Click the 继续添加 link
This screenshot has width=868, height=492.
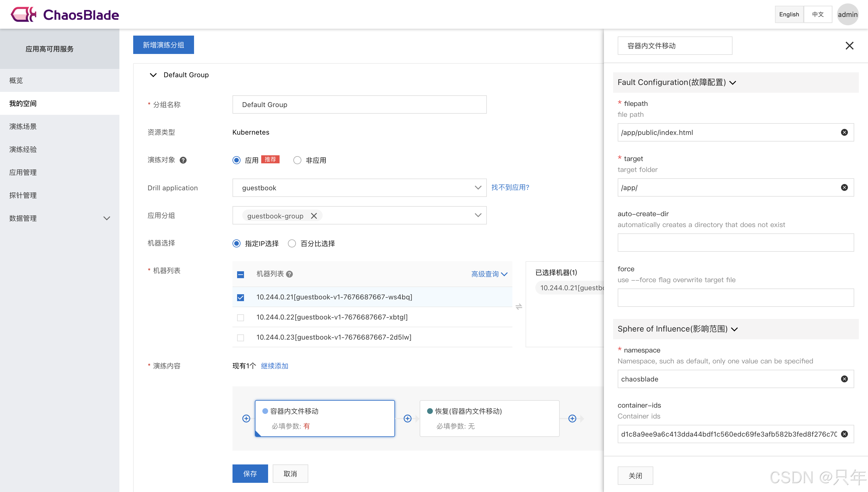click(x=274, y=366)
